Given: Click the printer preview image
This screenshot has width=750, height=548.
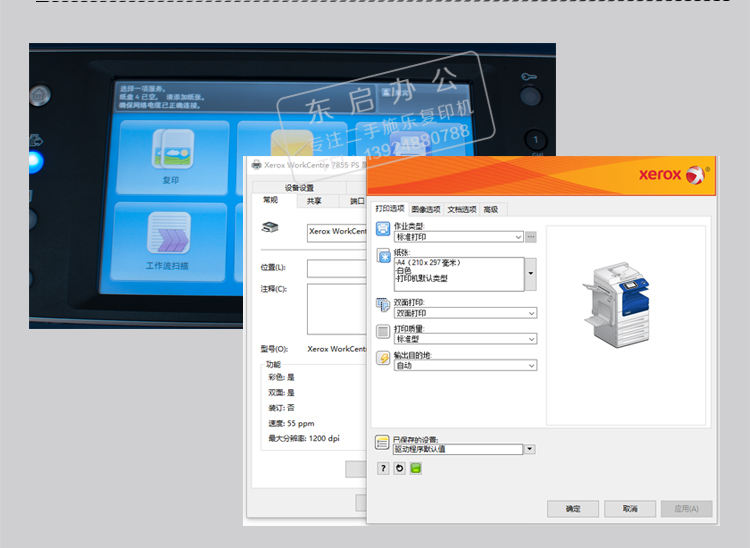Looking at the screenshot, I should coord(617,305).
